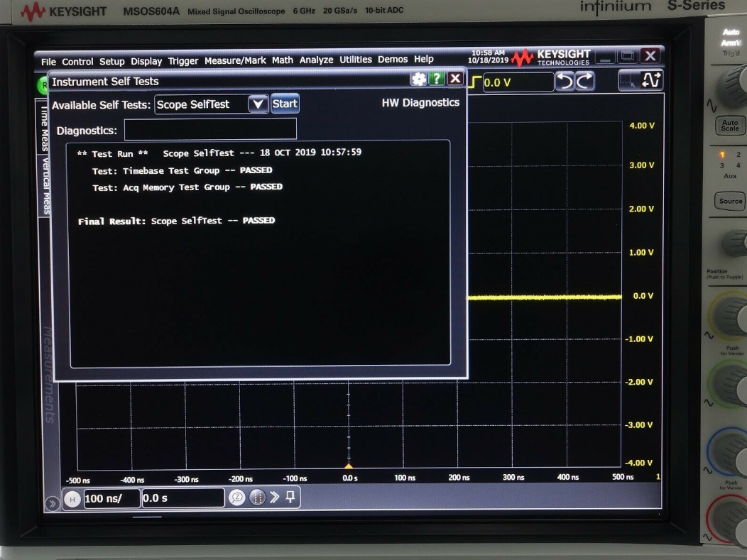Screen dimensions: 747x560
Task: Click the trigger level 0.0 V field
Action: tap(518, 82)
